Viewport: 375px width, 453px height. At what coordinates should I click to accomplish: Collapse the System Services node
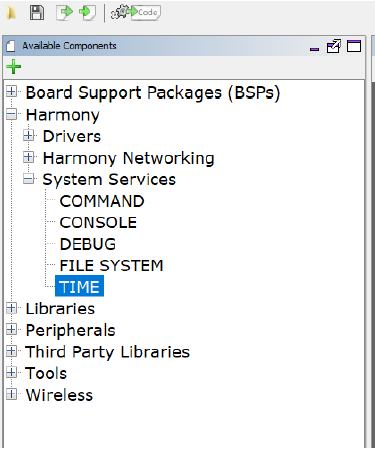29,179
